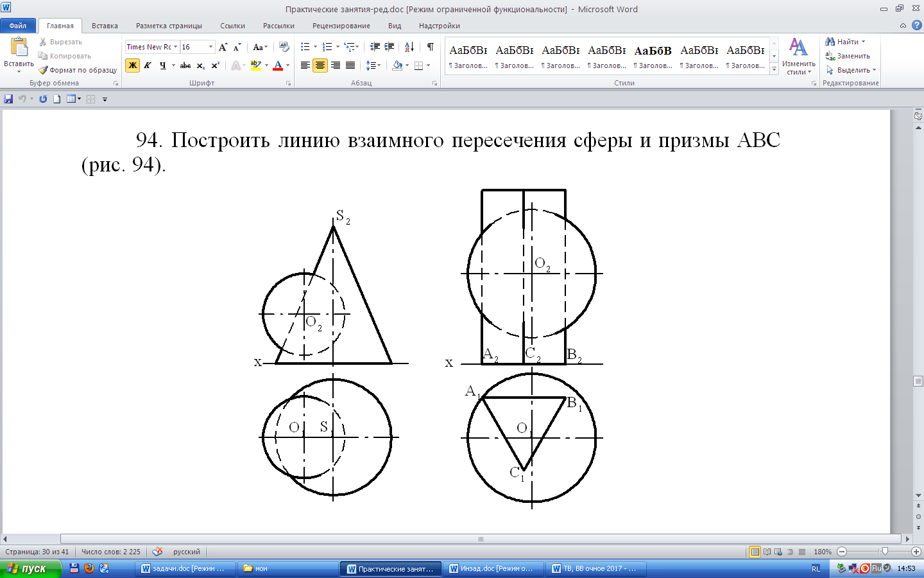Switch to the Вставка ribbon tab
Screen dimensions: 924x578
105,26
